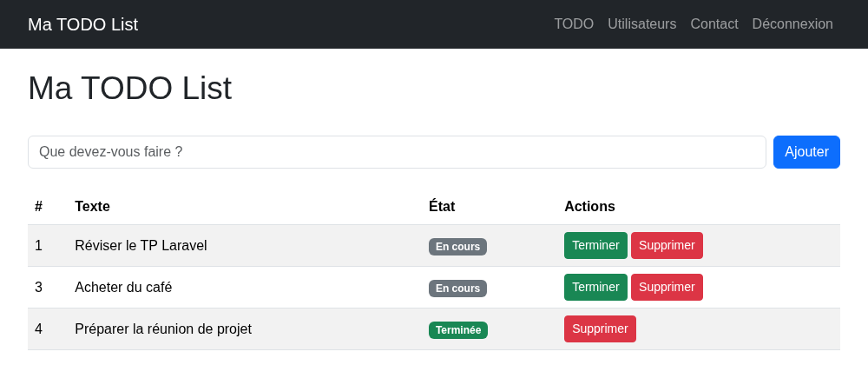
Task: Open the Contact navigation link
Action: [714, 24]
